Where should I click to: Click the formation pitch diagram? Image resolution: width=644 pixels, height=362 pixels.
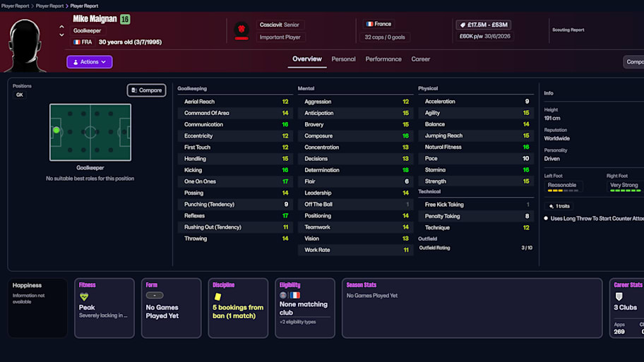point(90,132)
